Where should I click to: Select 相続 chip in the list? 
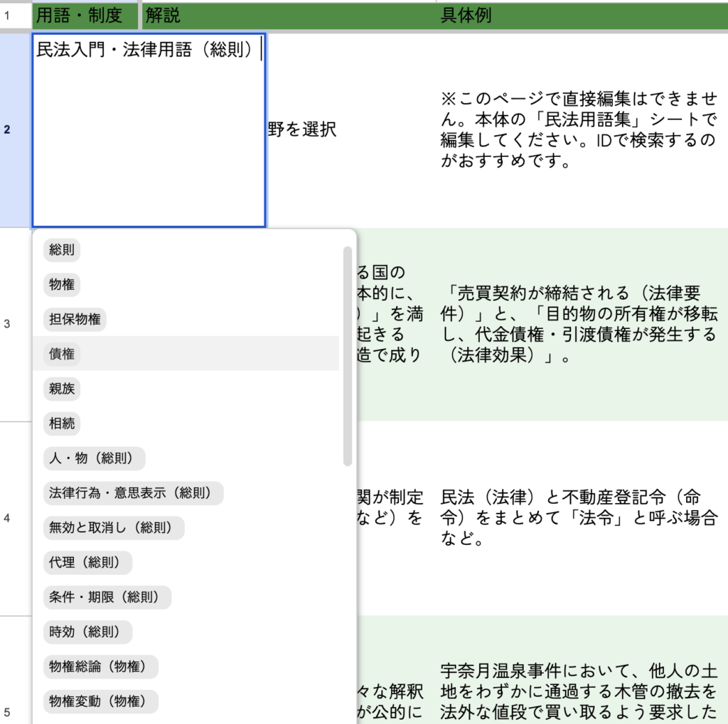[x=62, y=424]
